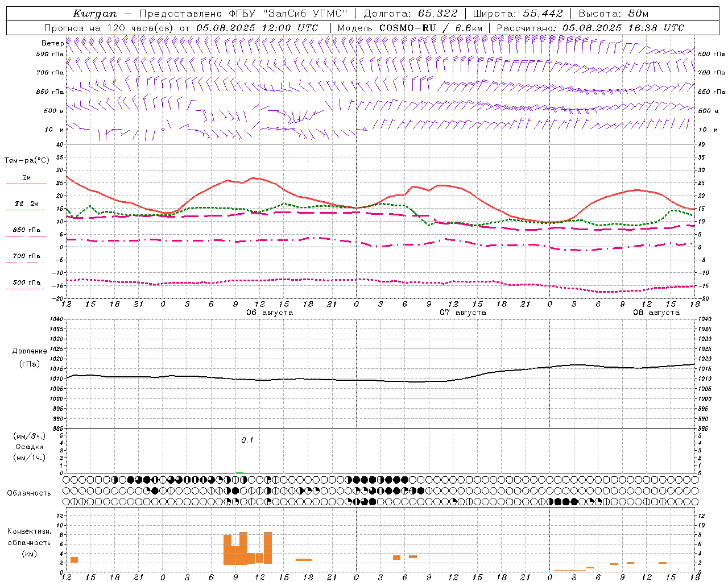
Task: Select the 'Давление' pressure panel label
Action: [30, 351]
